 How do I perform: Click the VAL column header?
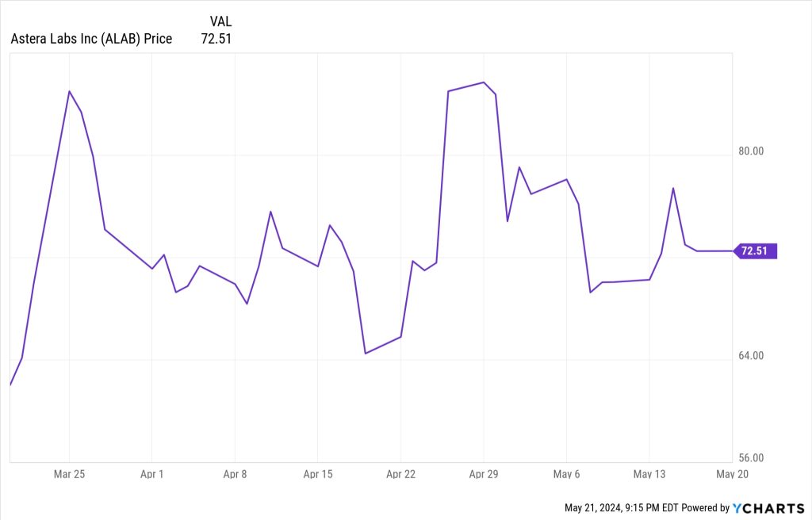(220, 21)
